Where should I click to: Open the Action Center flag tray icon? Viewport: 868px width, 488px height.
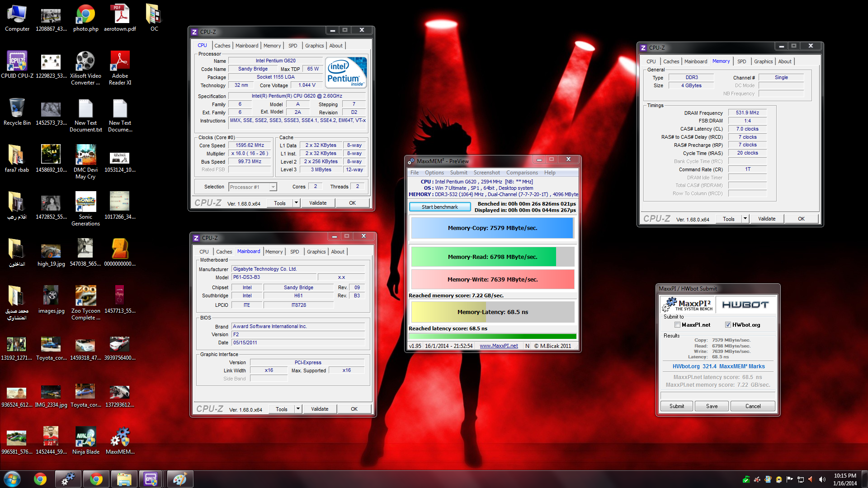point(789,479)
